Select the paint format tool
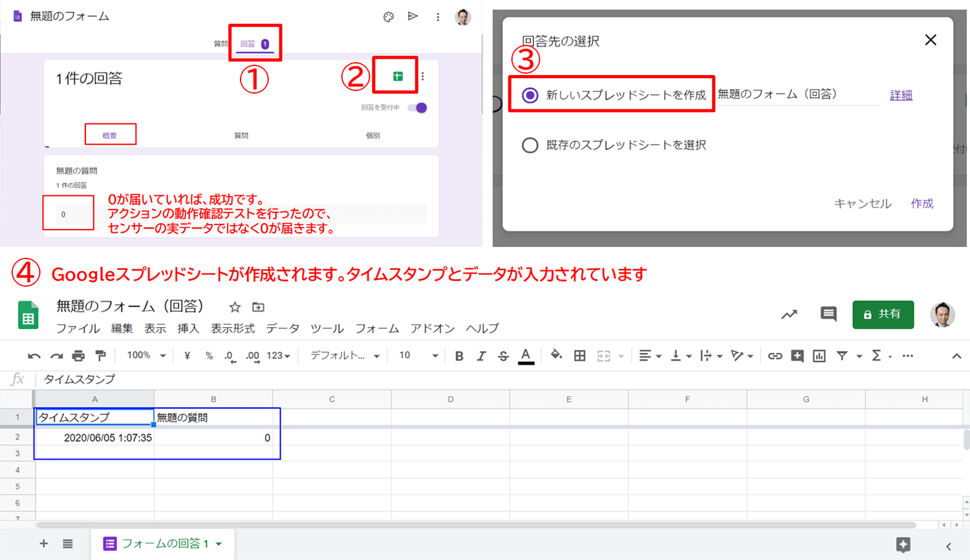This screenshot has width=970, height=560. [100, 356]
